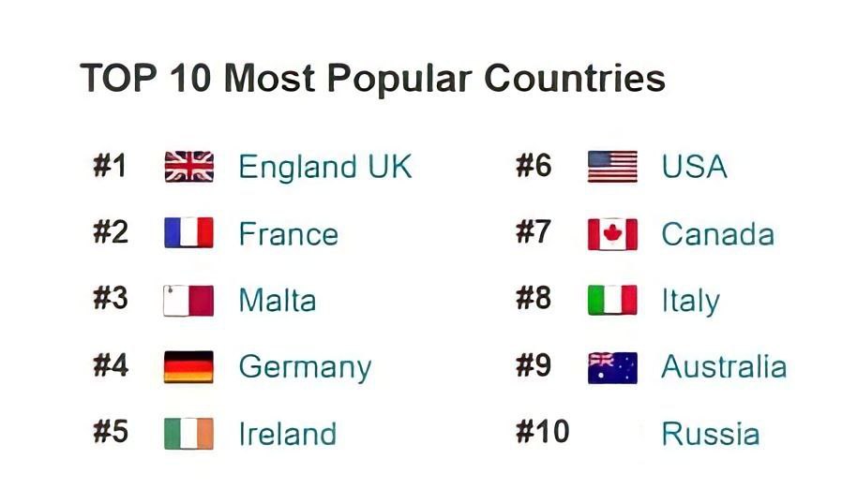Open the France country link
857x504 pixels.
[288, 233]
